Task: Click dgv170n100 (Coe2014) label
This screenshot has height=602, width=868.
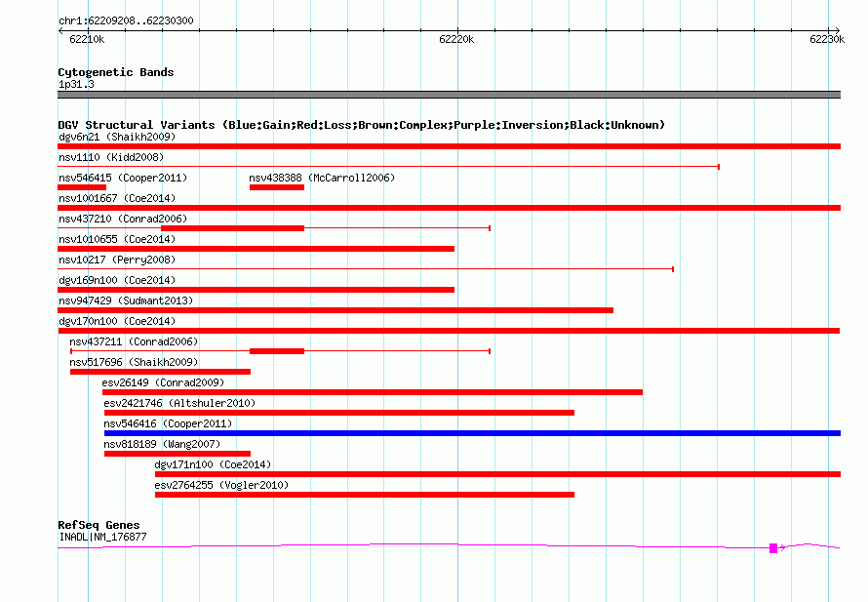Action: point(117,321)
